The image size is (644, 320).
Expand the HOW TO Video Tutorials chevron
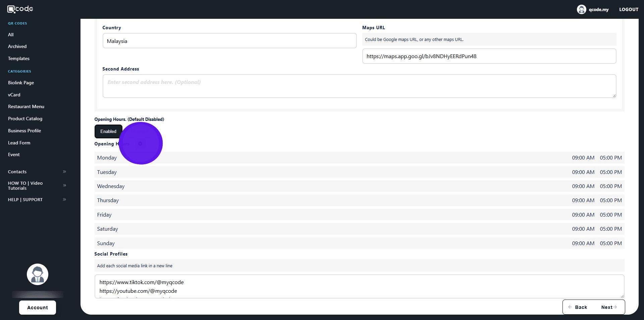[x=64, y=185]
